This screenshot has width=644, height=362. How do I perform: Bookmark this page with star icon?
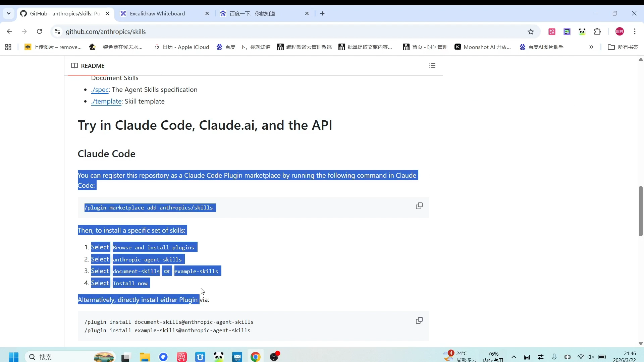coord(531,32)
